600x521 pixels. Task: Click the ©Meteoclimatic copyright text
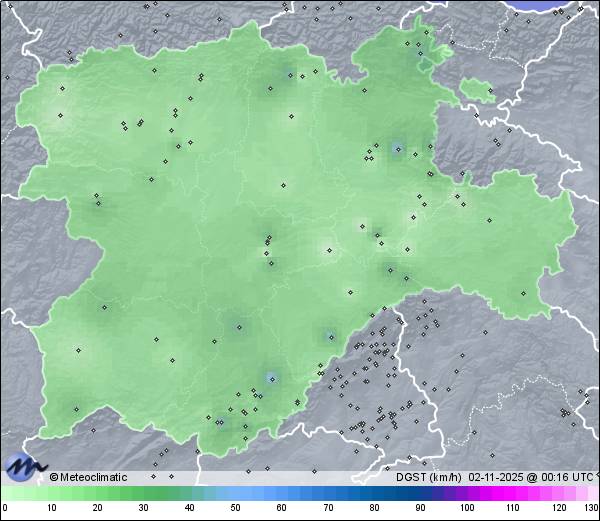click(88, 477)
